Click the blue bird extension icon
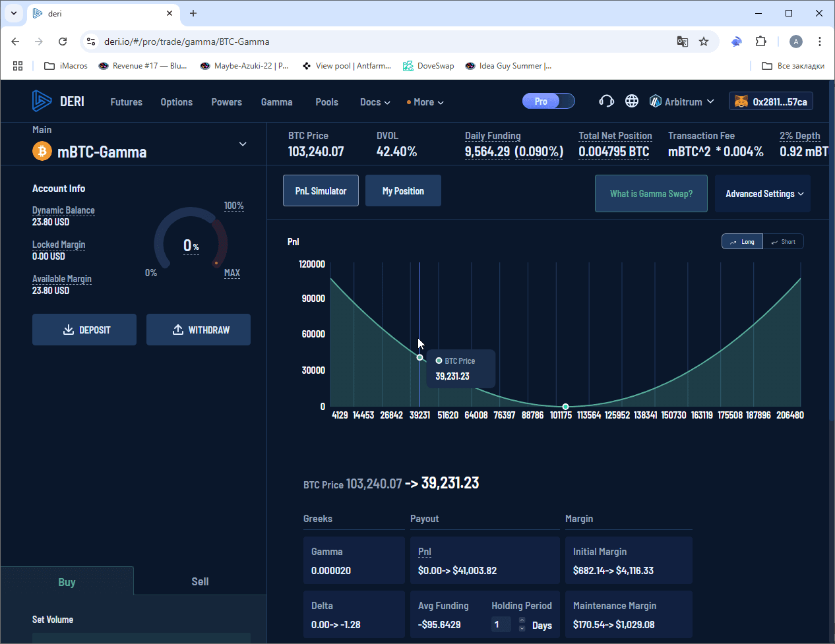The width and height of the screenshot is (835, 644). (737, 42)
